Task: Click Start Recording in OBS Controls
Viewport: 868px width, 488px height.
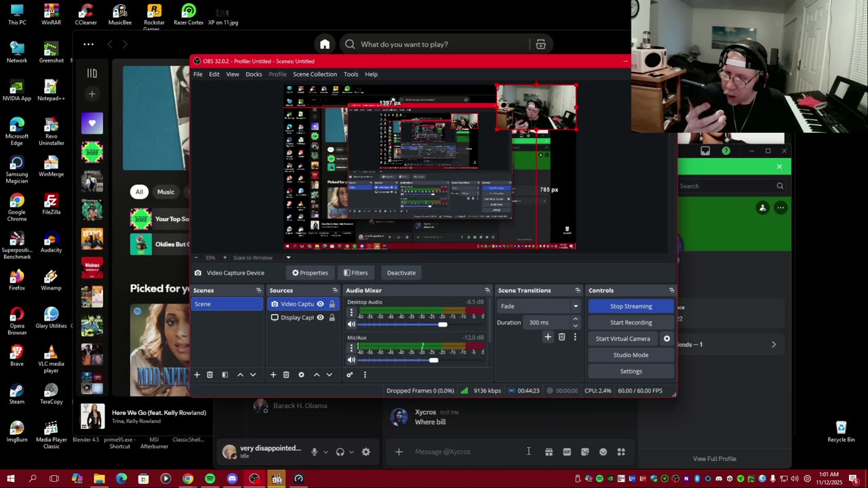Action: point(631,323)
